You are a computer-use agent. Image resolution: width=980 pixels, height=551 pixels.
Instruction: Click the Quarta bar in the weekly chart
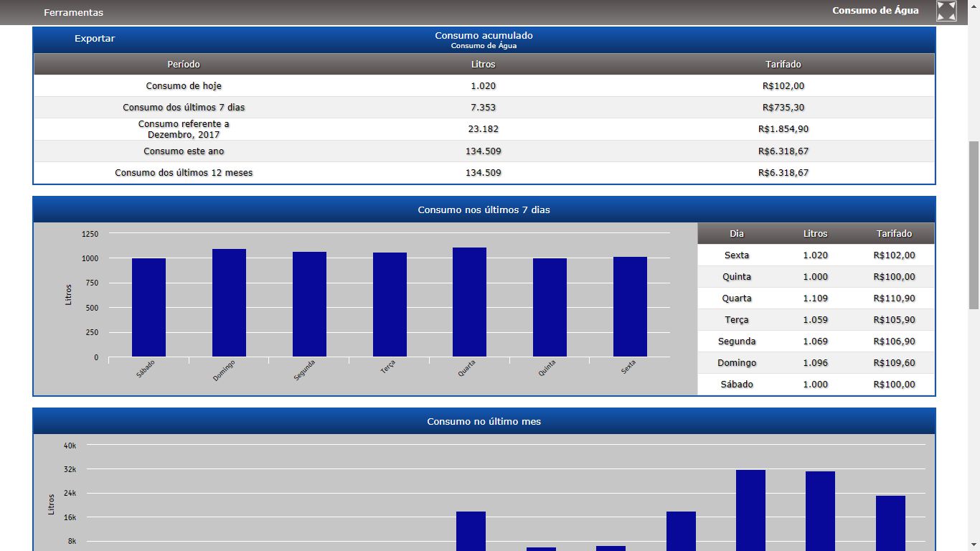click(469, 302)
